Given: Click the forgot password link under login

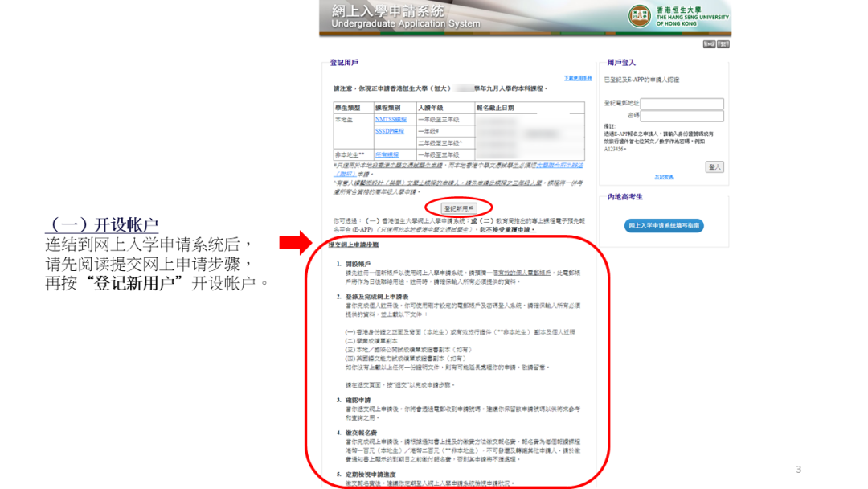Looking at the screenshot, I should [664, 177].
